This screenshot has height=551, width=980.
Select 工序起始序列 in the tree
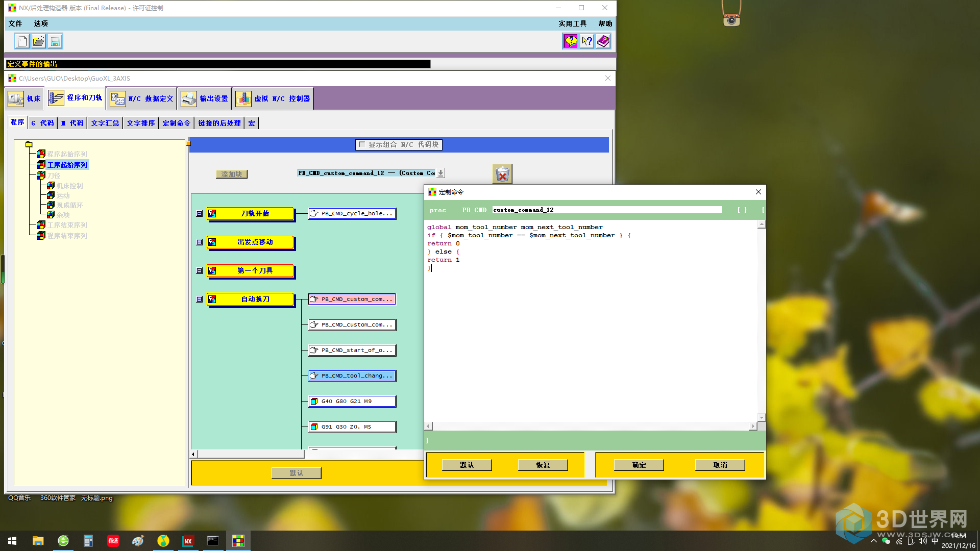[x=67, y=165]
